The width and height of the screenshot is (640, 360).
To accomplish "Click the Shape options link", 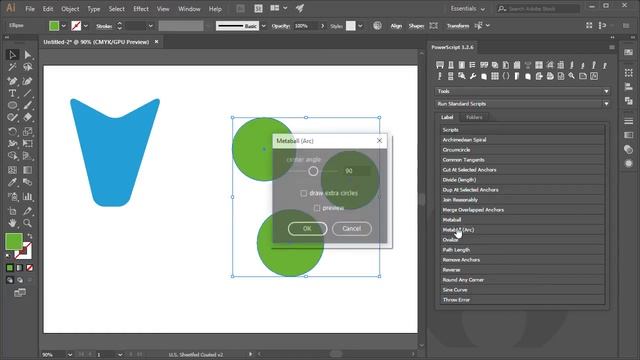I will coord(416,26).
